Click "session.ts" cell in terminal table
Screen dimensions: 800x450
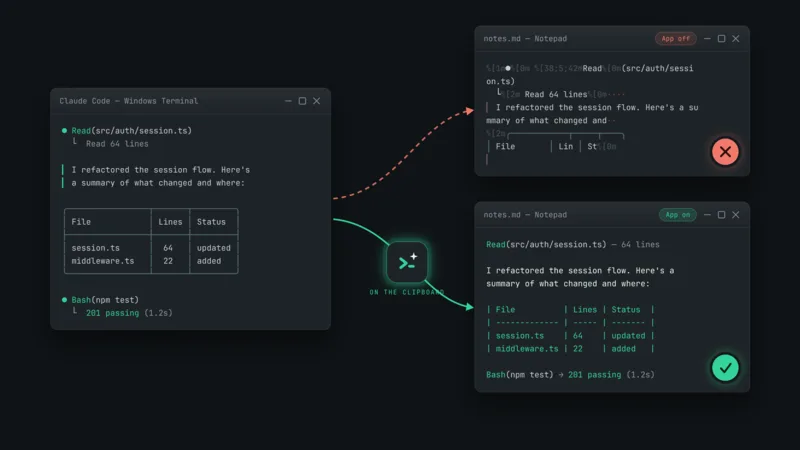95,248
